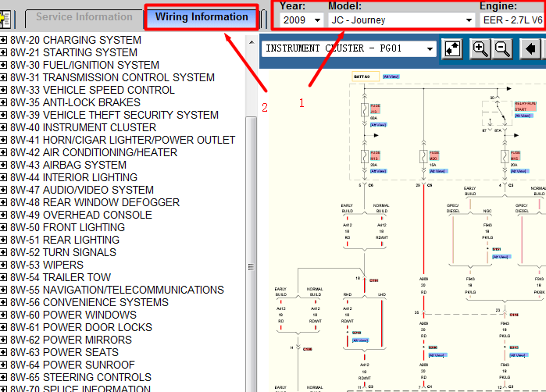Select 8W-65 STEERING CONTROLS entry
This screenshot has height=392, width=546.
pos(80,378)
